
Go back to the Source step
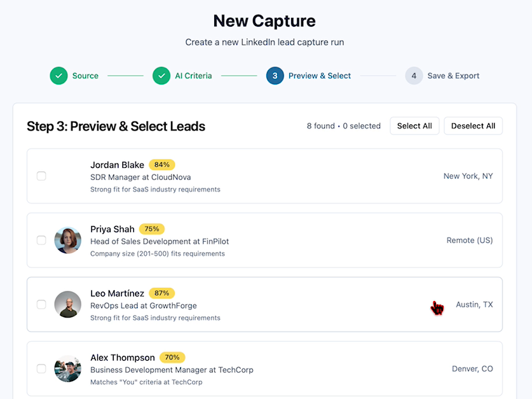[85, 76]
